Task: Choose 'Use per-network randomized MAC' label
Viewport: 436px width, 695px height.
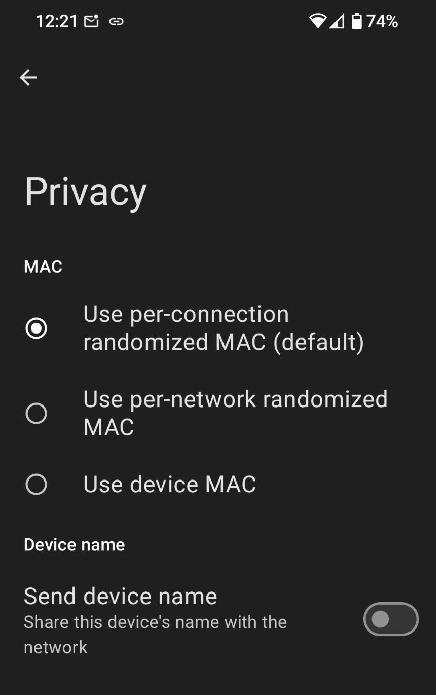Action: [x=235, y=414]
